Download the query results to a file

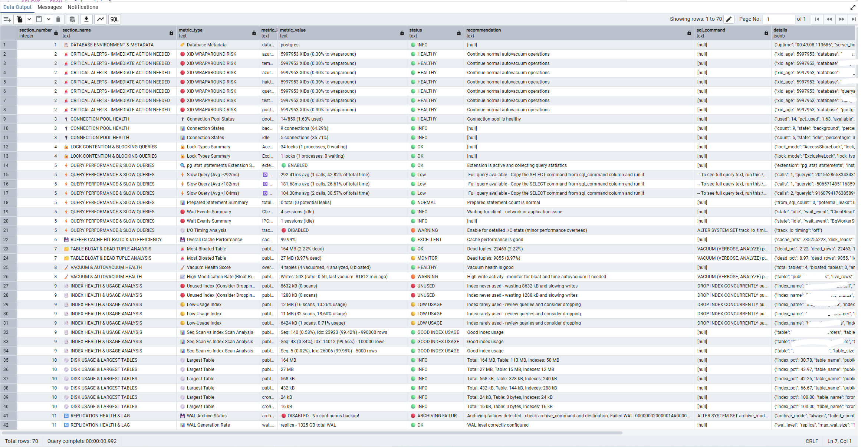tap(86, 19)
